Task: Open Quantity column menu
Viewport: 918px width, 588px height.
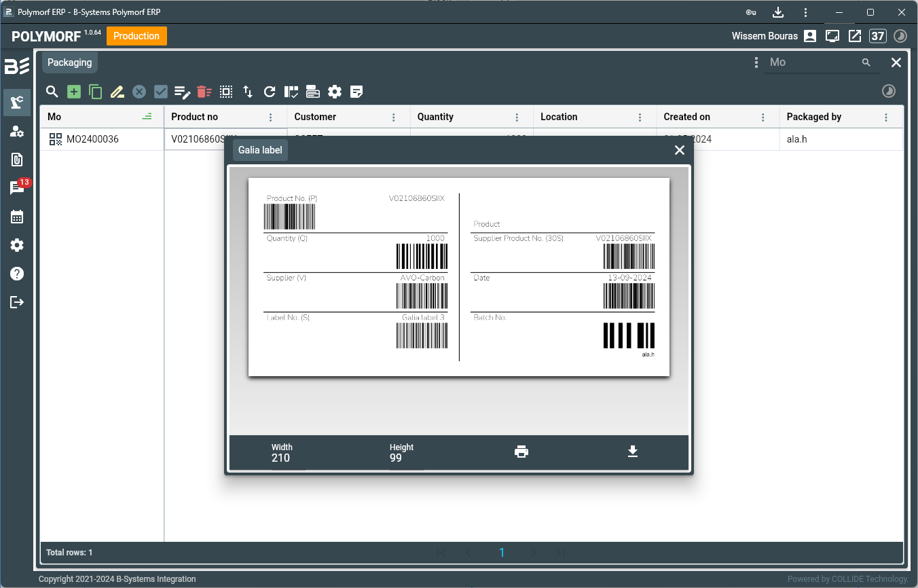Action: [517, 117]
